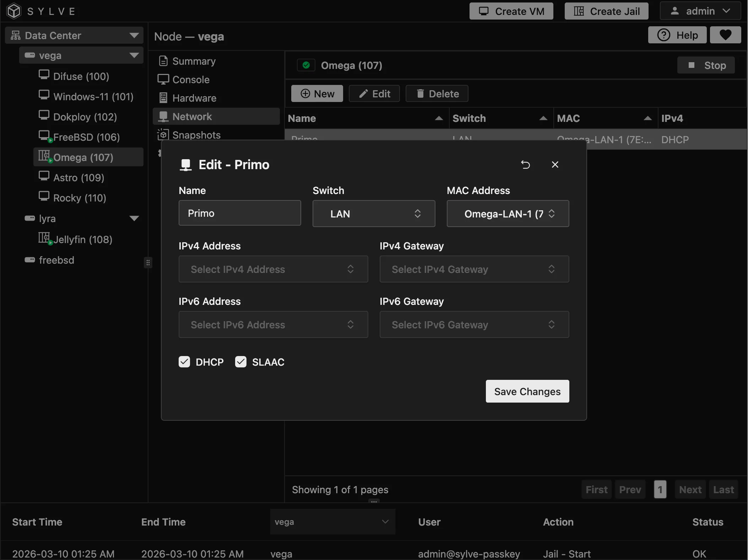
Task: Open the Sylve logo home icon
Action: [x=13, y=11]
